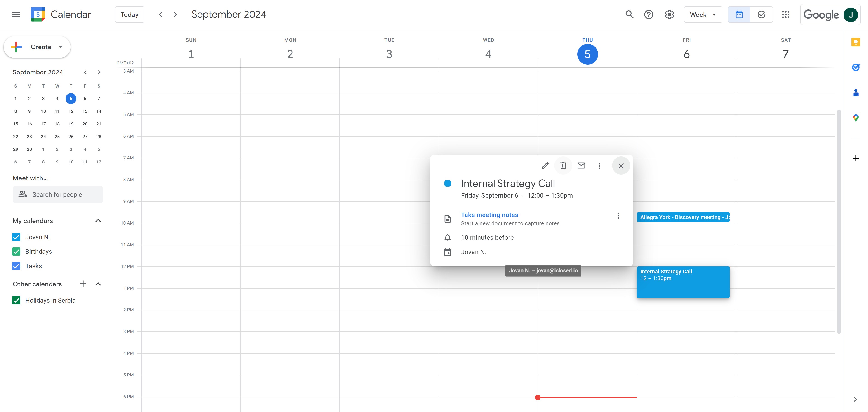Viewport: 868px width, 412px height.
Task: Click the Search for people field
Action: (58, 194)
